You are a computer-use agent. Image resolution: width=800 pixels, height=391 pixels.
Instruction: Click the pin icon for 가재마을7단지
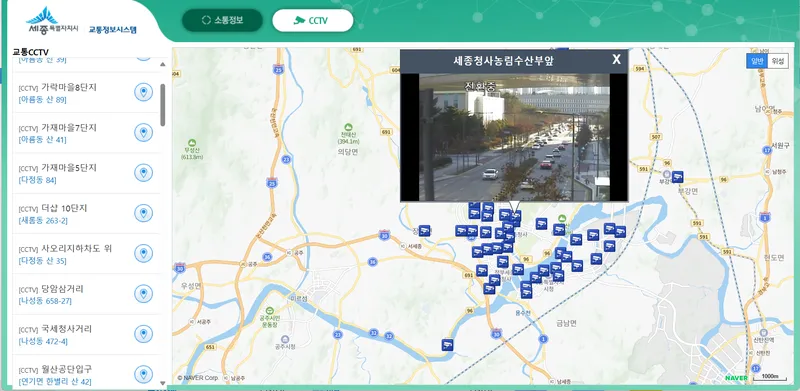point(143,133)
